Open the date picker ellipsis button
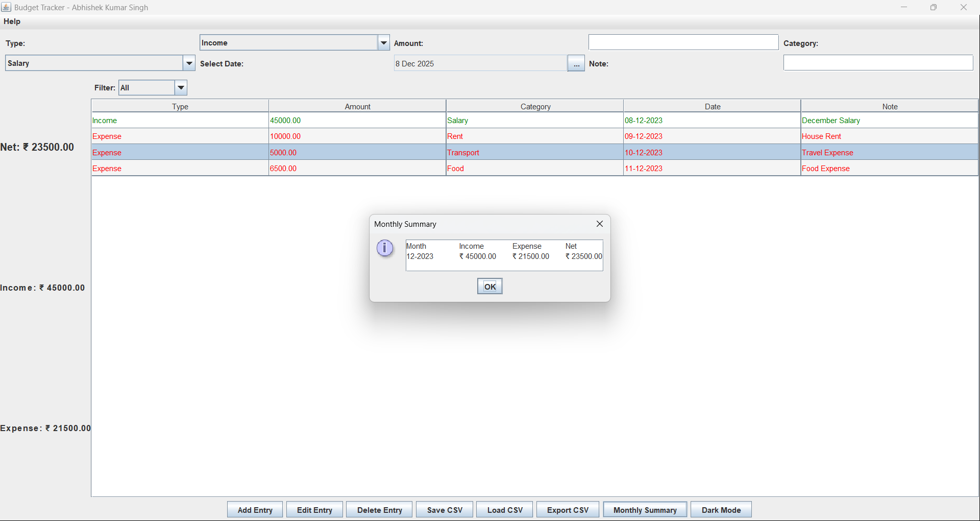 tap(576, 63)
